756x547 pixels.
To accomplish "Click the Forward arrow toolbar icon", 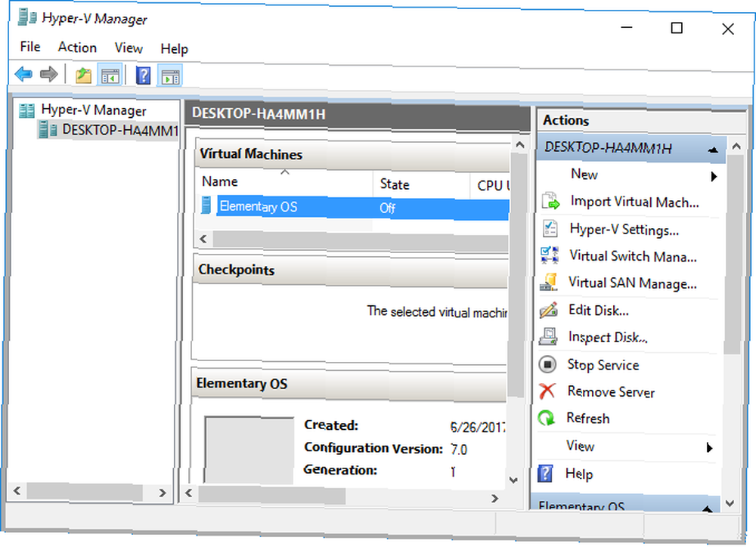I will click(x=48, y=74).
